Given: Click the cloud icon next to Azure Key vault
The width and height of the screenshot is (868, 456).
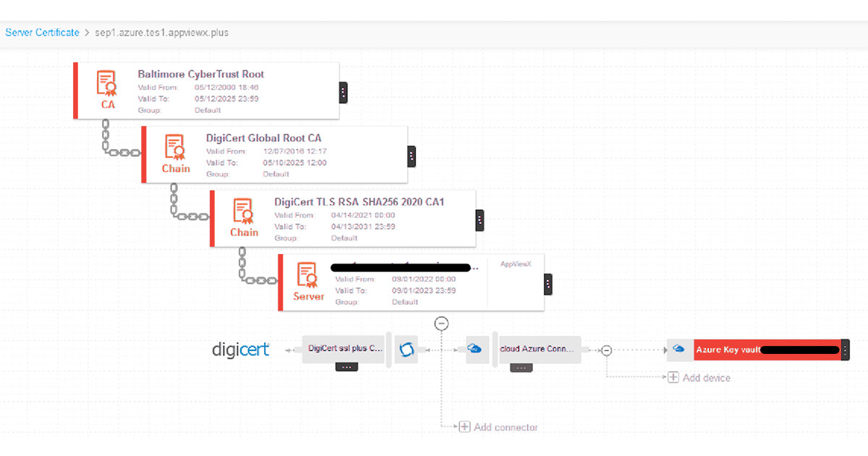Looking at the screenshot, I should [678, 349].
